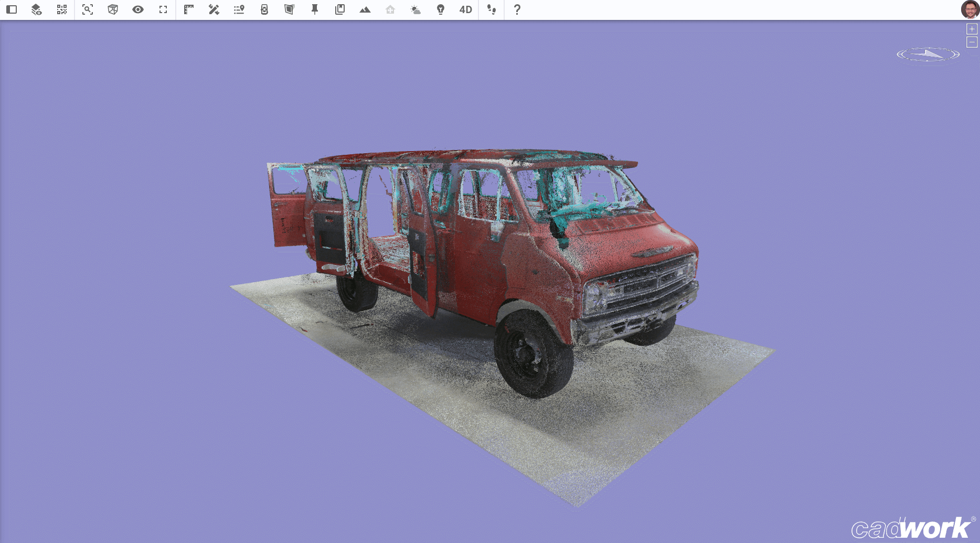
Task: Open the annotations list tool
Action: coord(239,9)
